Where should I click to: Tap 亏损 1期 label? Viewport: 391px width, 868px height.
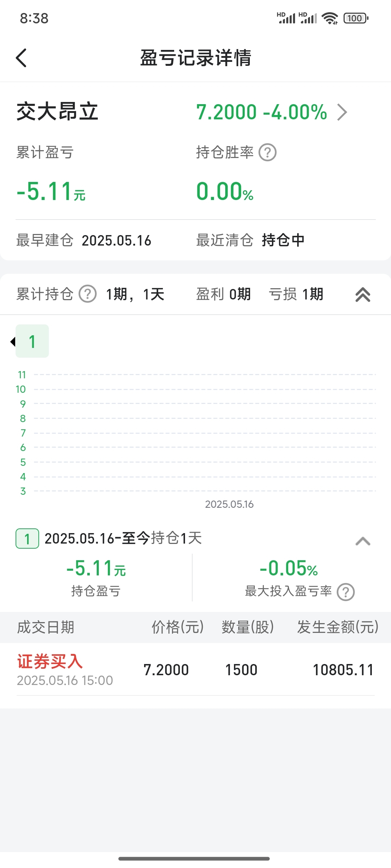point(296,294)
